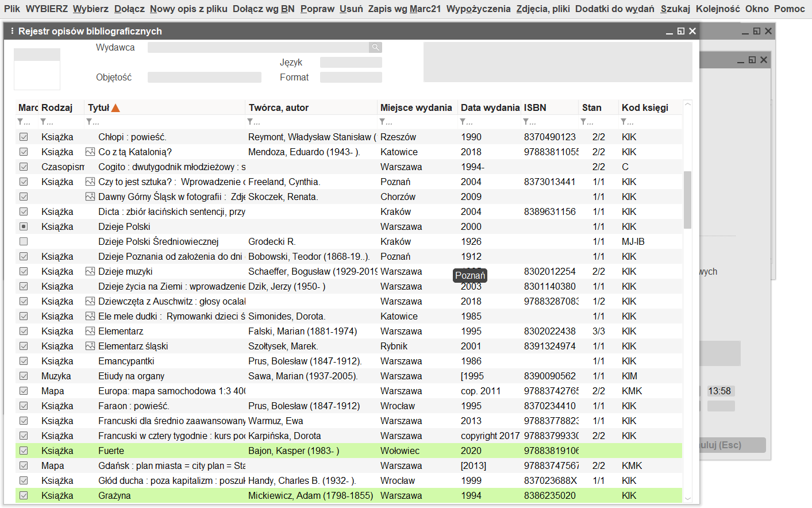The height and width of the screenshot is (508, 812).
Task: Open the Plik menu
Action: (x=12, y=9)
